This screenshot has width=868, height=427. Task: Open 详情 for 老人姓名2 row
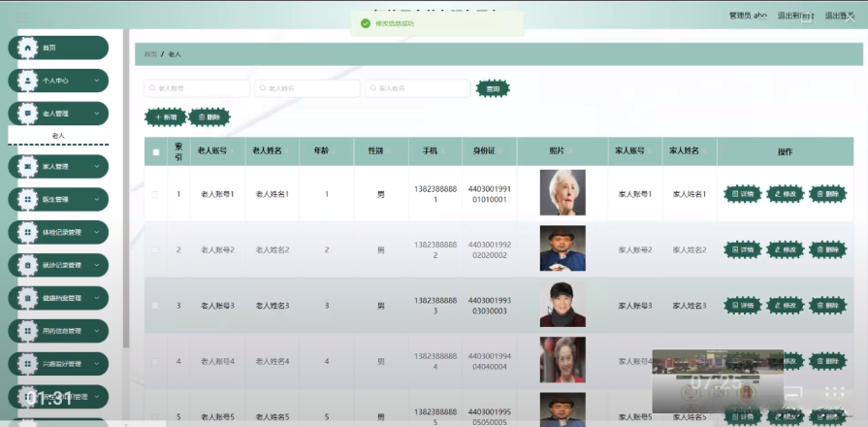(x=742, y=249)
